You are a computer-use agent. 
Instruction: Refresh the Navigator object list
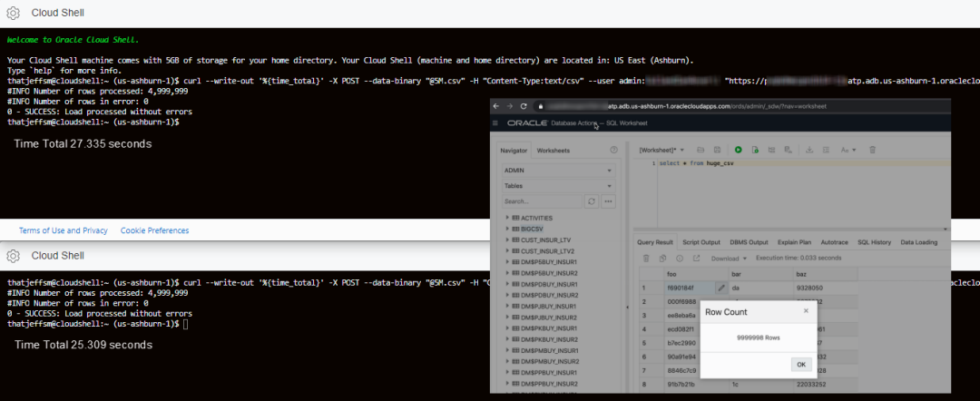tap(592, 201)
